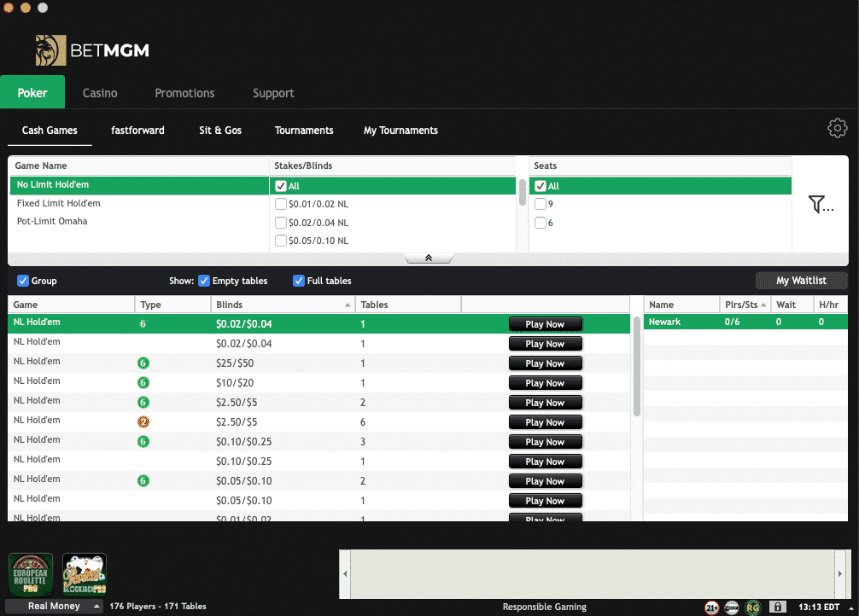Click the stakes list scrollbar
This screenshot has width=859, height=616.
(x=522, y=192)
